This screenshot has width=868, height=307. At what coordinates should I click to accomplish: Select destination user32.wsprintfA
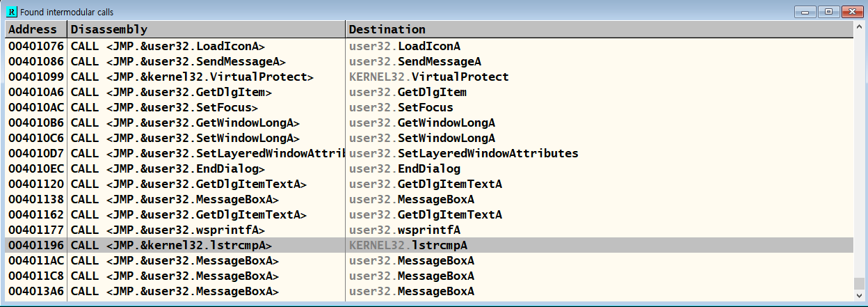click(405, 230)
